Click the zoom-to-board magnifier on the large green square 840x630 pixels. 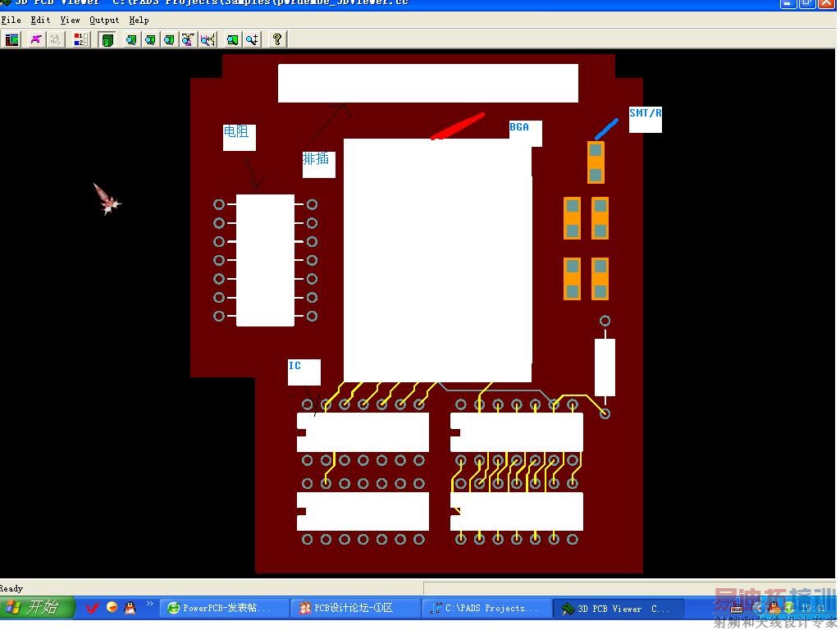point(232,39)
